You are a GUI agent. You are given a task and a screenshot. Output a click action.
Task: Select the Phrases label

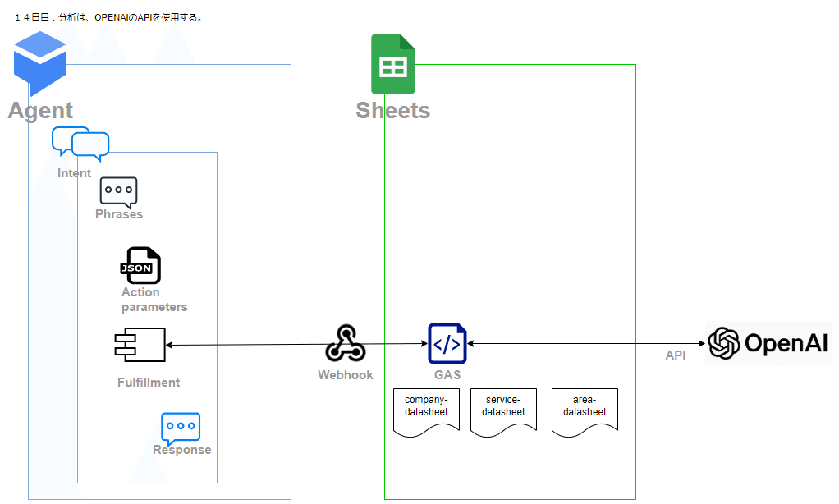[x=119, y=214]
